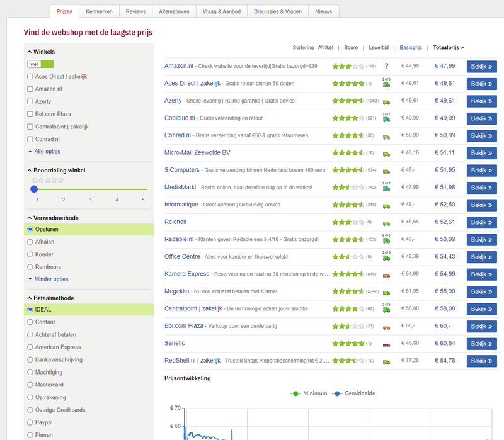The width and height of the screenshot is (504, 440).
Task: Select Paypal as payment method
Action: [30, 422]
